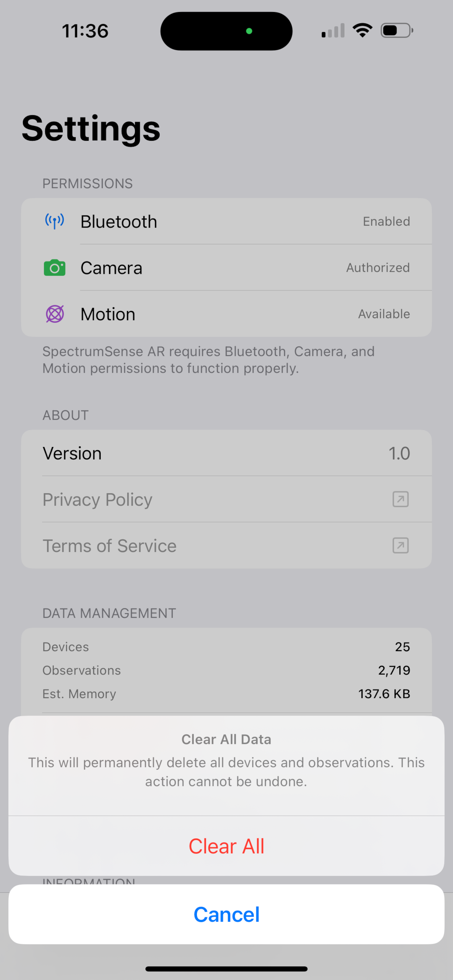This screenshot has width=453, height=980.
Task: Tap the status bar clock
Action: (x=85, y=31)
